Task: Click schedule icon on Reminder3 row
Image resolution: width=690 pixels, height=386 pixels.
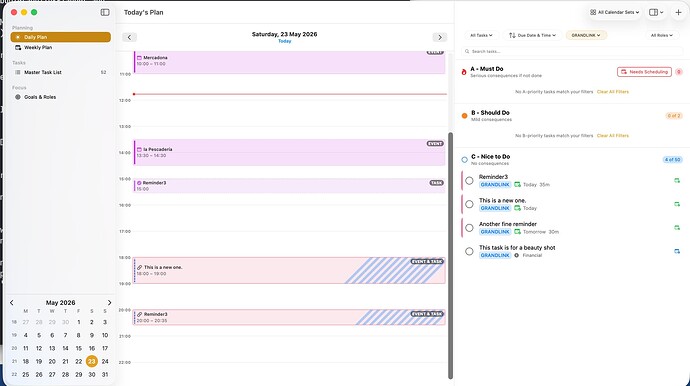Action: pos(677,180)
